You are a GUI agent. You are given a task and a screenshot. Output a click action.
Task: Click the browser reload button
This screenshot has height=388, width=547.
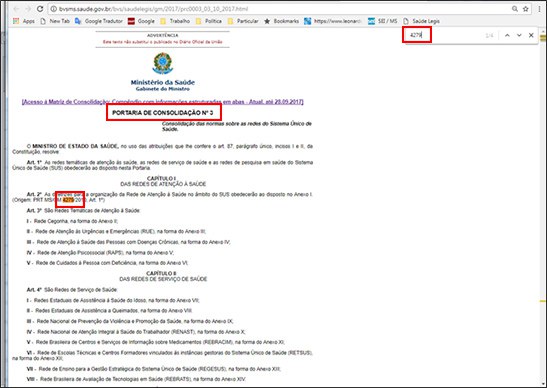(40, 9)
